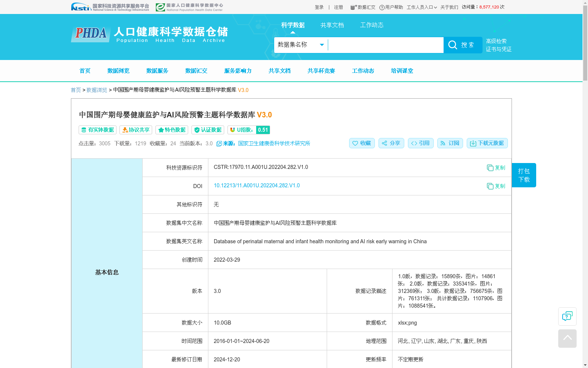The height and width of the screenshot is (368, 588).
Task: Click the magnifier search button
Action: (x=463, y=45)
